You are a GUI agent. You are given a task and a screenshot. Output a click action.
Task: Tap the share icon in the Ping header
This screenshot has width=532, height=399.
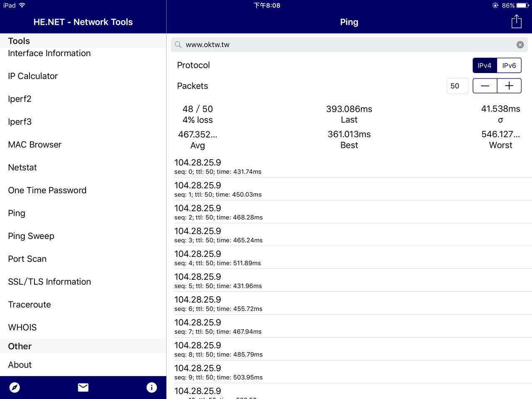(x=516, y=21)
